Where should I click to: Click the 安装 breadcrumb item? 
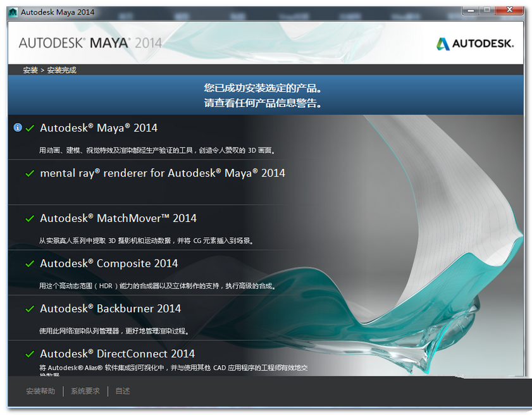tap(30, 70)
